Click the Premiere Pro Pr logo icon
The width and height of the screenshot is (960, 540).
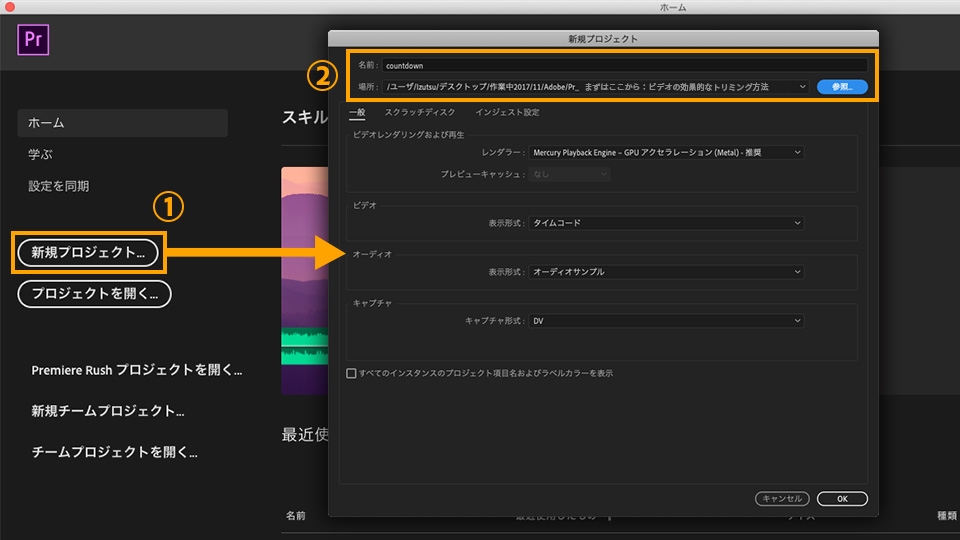(33, 40)
